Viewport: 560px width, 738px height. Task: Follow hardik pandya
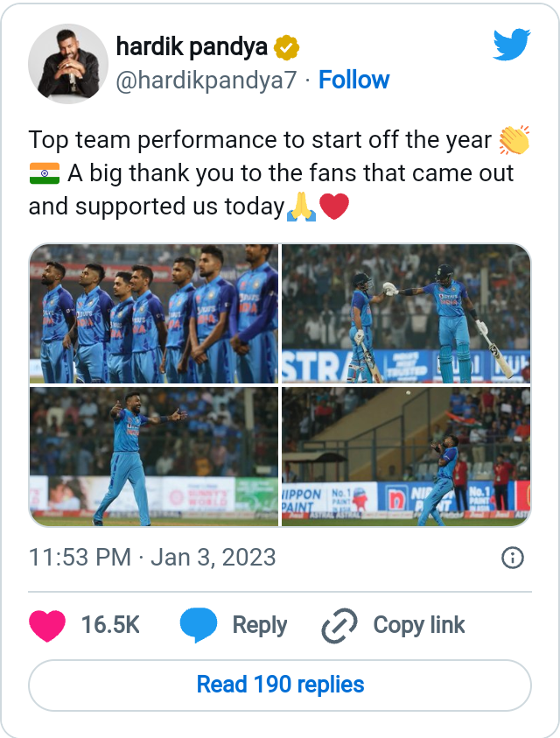[x=353, y=81]
